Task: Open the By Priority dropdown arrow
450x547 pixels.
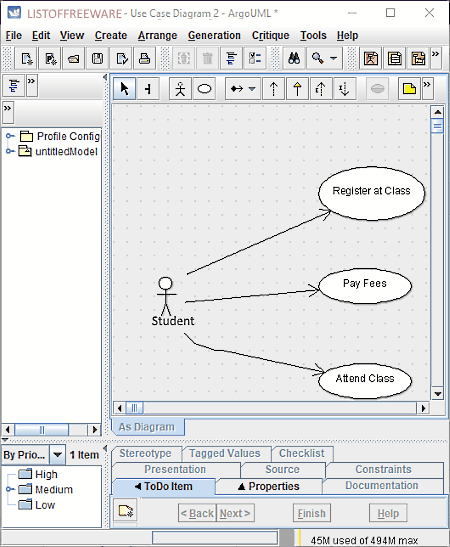Action: [58, 455]
